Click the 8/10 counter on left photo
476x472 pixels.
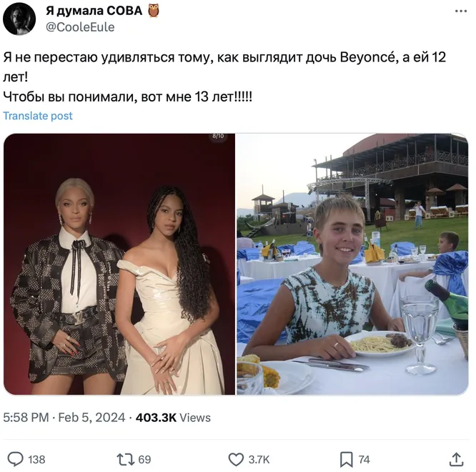(x=218, y=136)
